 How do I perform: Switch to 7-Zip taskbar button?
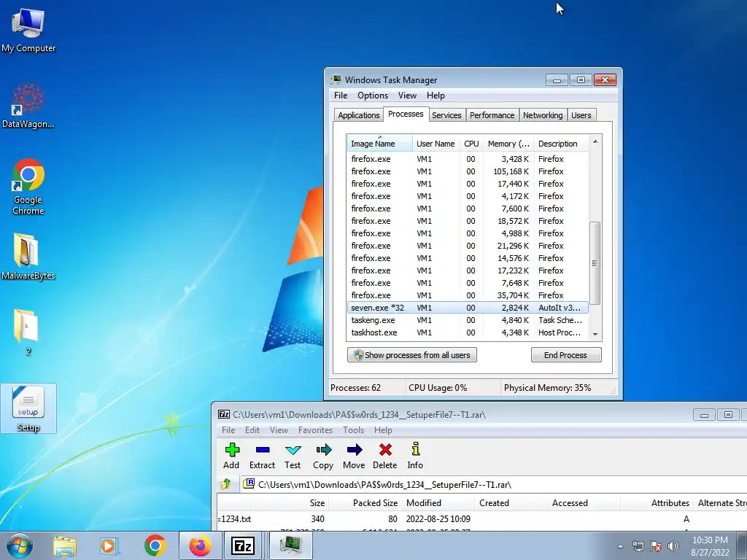[x=243, y=545]
